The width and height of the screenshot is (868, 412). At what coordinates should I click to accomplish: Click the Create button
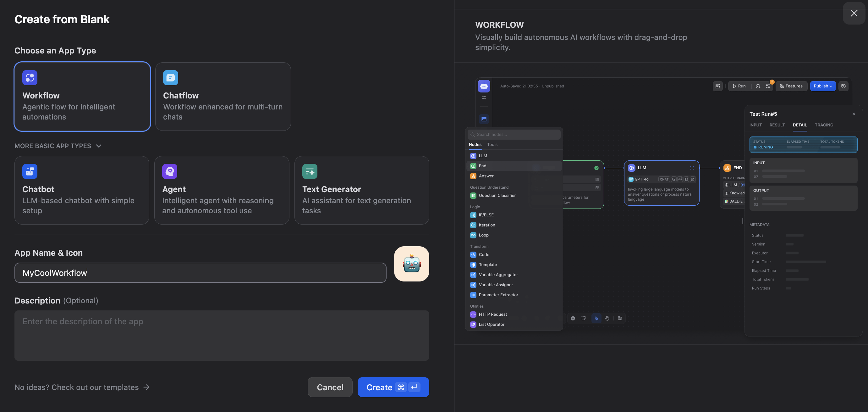(x=393, y=387)
